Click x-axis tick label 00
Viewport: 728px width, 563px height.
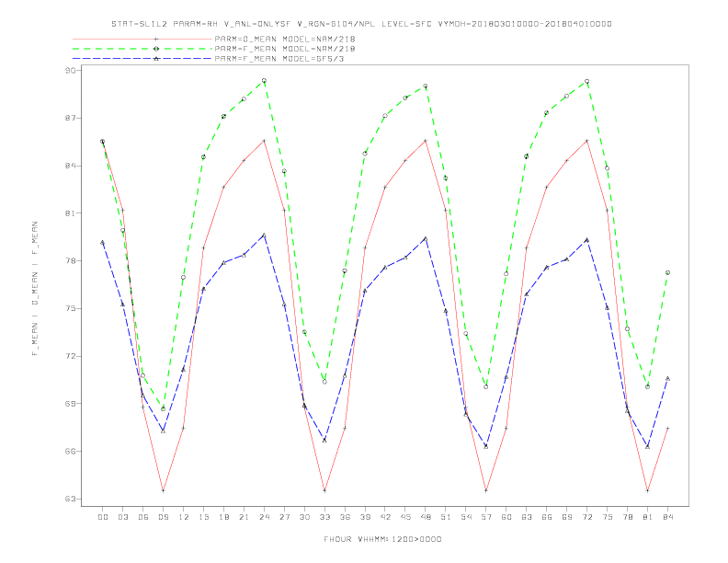pos(103,517)
